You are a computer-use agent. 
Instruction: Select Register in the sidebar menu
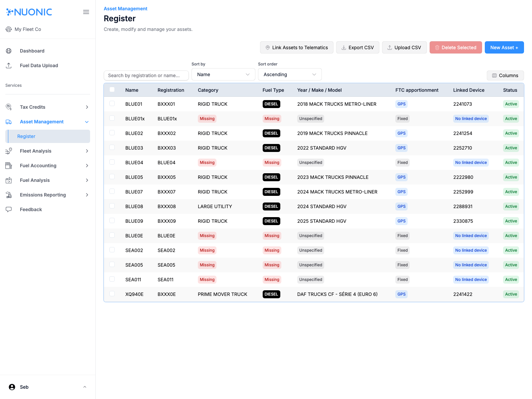click(26, 136)
